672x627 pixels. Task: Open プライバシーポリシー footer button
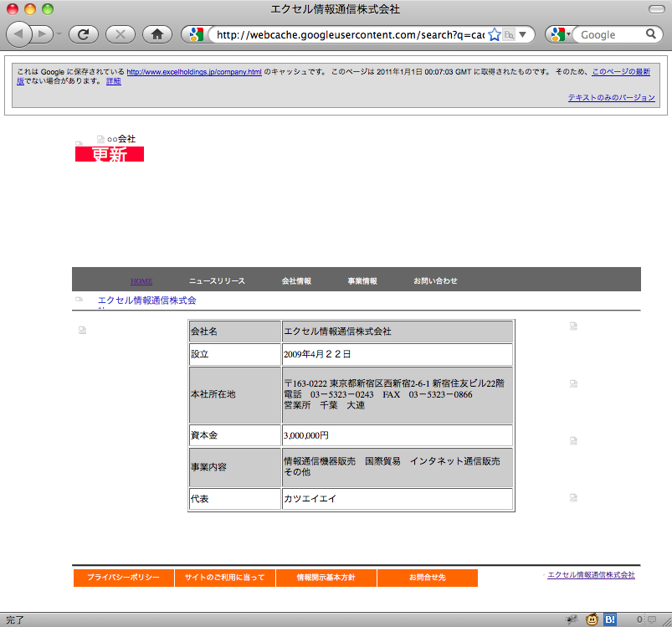[123, 578]
